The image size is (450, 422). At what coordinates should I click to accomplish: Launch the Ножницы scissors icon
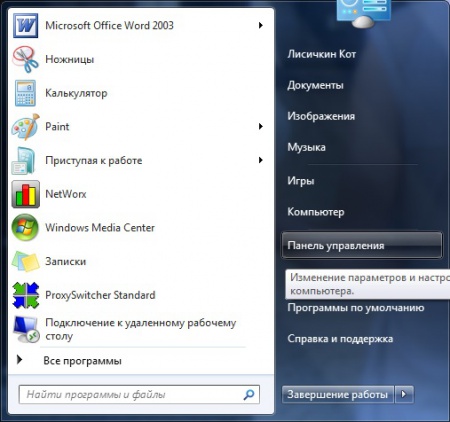coord(26,59)
